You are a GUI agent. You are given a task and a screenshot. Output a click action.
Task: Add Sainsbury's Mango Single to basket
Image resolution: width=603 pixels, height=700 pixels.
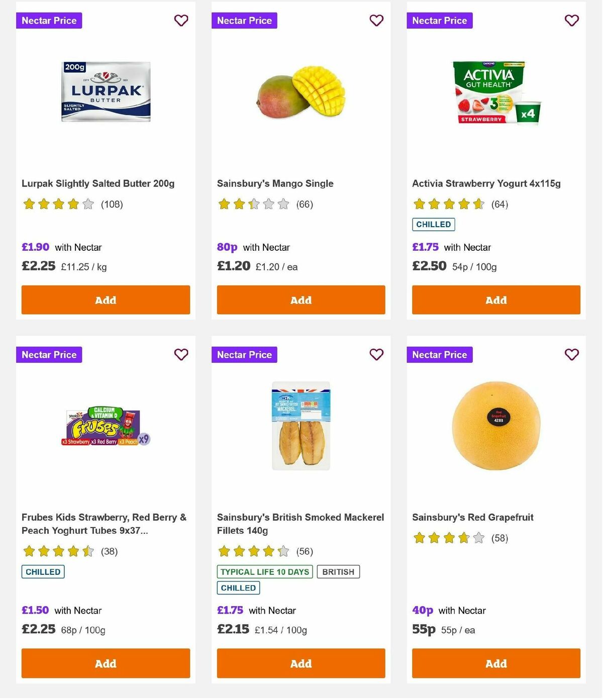300,299
